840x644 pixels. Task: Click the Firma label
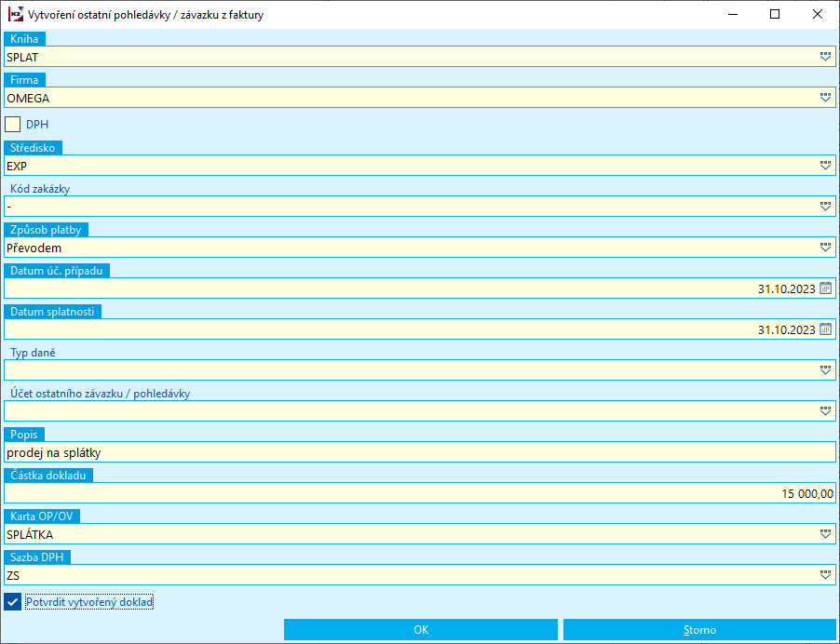click(x=24, y=80)
